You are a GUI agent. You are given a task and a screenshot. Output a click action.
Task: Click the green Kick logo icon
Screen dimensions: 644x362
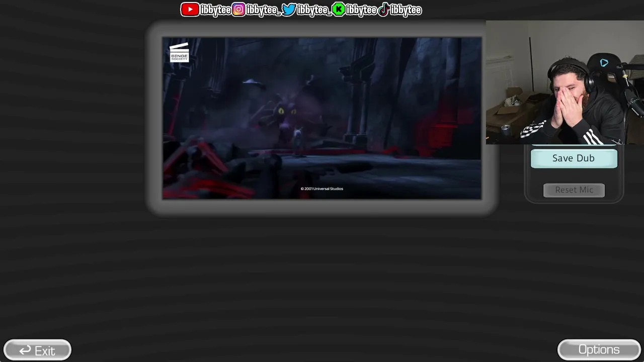tap(339, 10)
